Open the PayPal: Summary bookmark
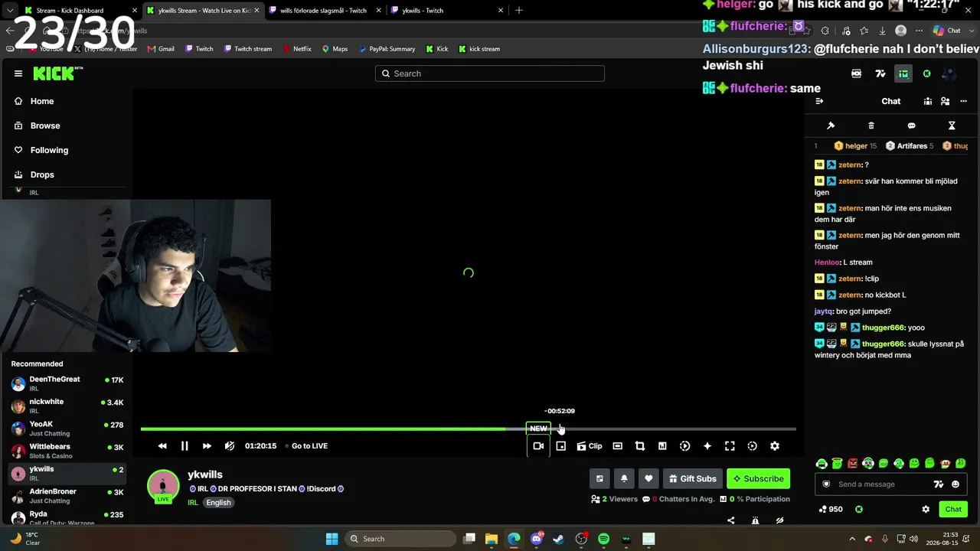This screenshot has height=551, width=980. click(387, 49)
